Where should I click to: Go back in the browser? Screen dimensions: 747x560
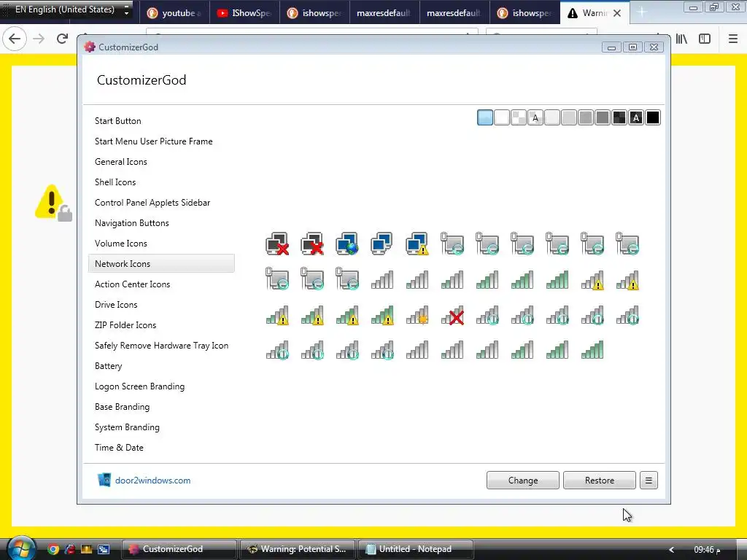coord(15,39)
